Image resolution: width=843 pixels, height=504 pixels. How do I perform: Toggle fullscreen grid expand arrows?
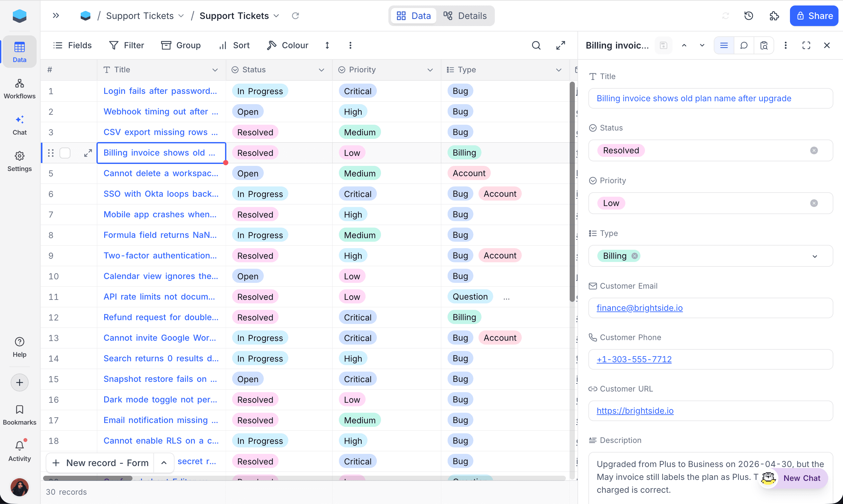(x=560, y=45)
